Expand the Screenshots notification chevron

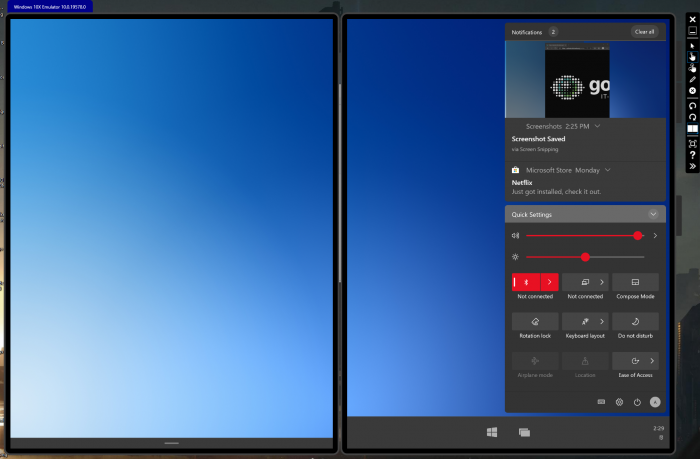pyautogui.click(x=597, y=126)
